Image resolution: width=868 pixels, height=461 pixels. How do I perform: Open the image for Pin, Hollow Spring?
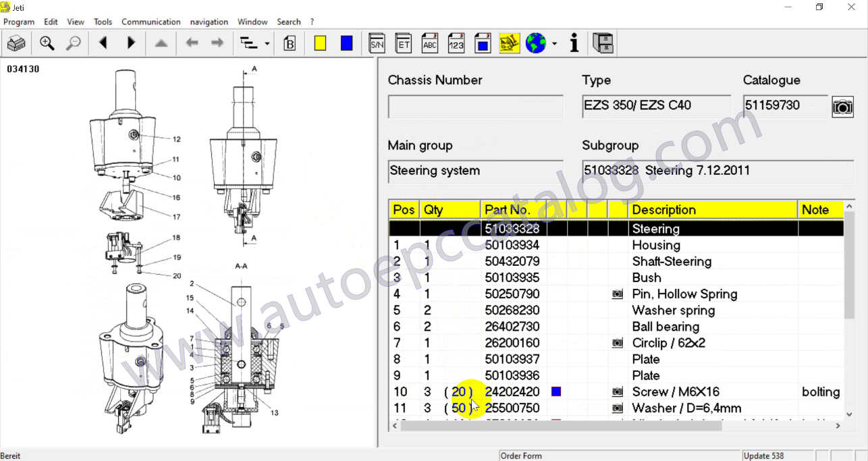(616, 294)
